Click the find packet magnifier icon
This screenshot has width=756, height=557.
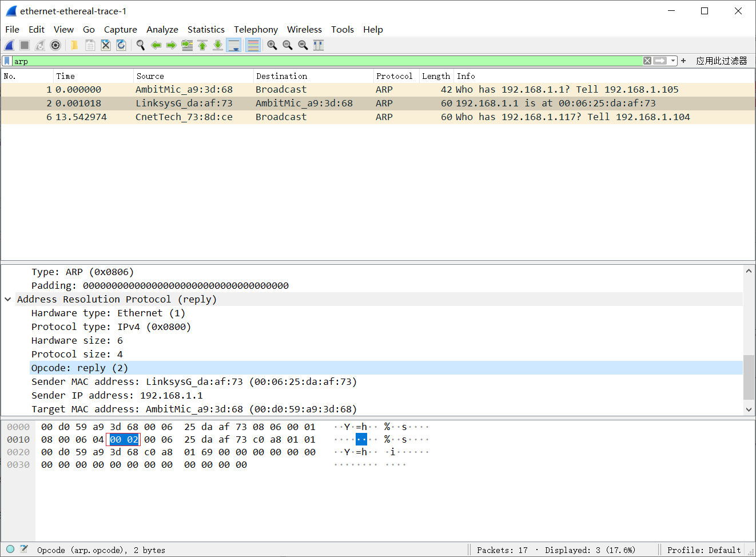pos(141,45)
